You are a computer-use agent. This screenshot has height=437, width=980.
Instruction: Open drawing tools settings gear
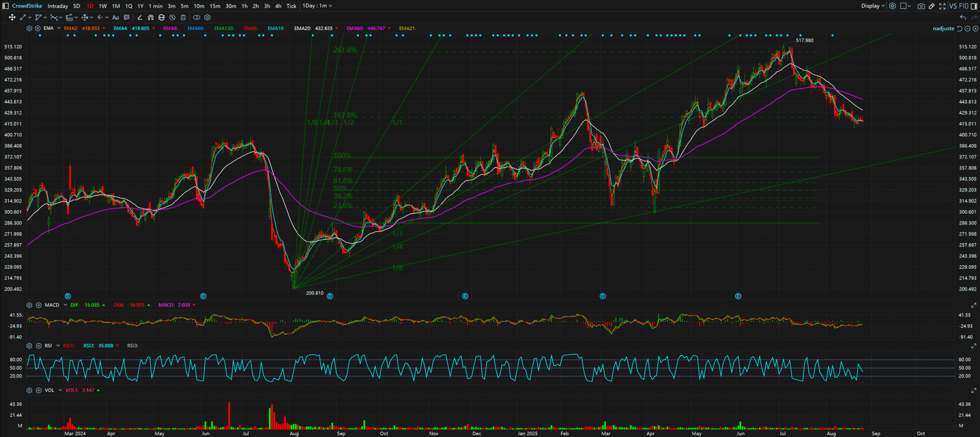click(208, 18)
